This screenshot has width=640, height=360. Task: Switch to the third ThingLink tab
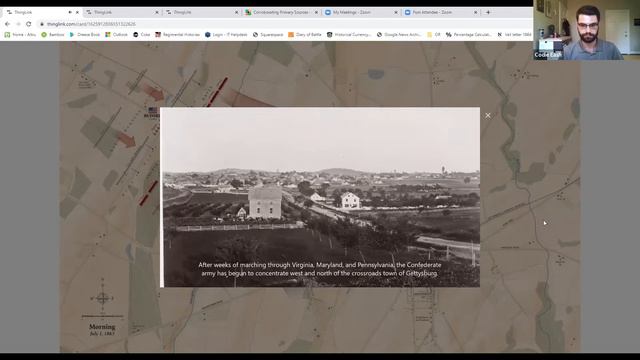[201, 12]
